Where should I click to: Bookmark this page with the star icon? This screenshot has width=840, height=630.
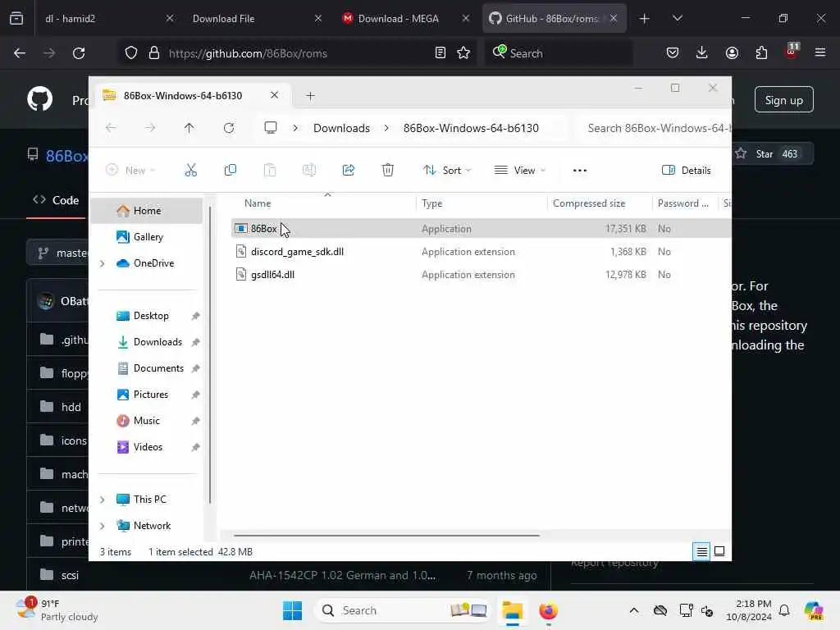coord(463,53)
